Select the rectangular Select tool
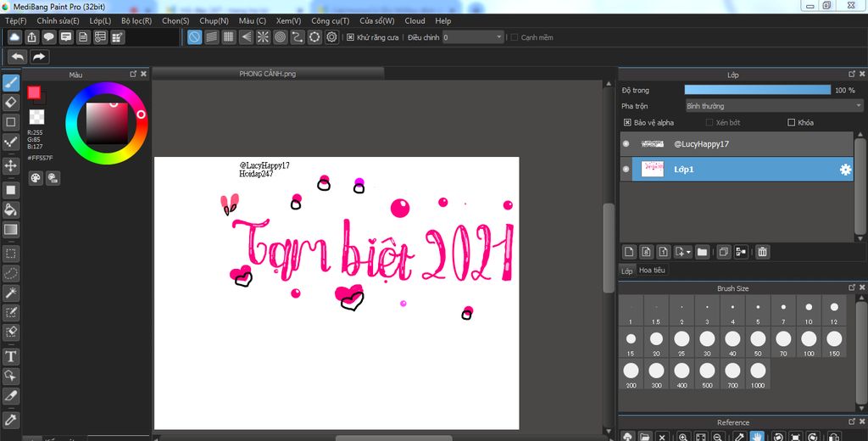868x441 pixels. [x=11, y=254]
